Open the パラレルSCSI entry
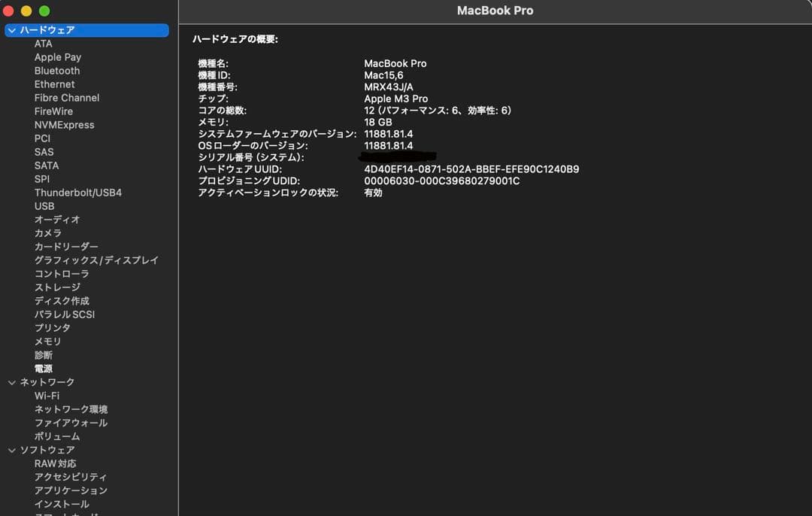 click(x=64, y=314)
